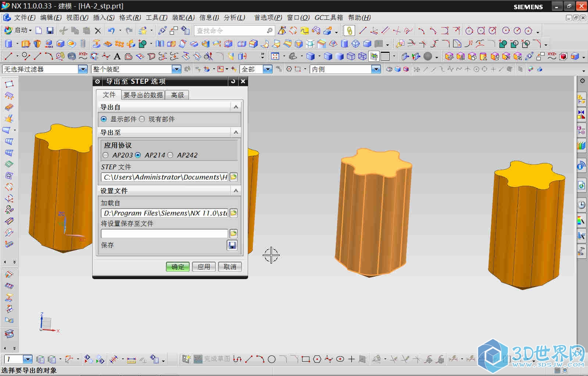
Task: Click the 查找命令 search field
Action: pyautogui.click(x=234, y=30)
